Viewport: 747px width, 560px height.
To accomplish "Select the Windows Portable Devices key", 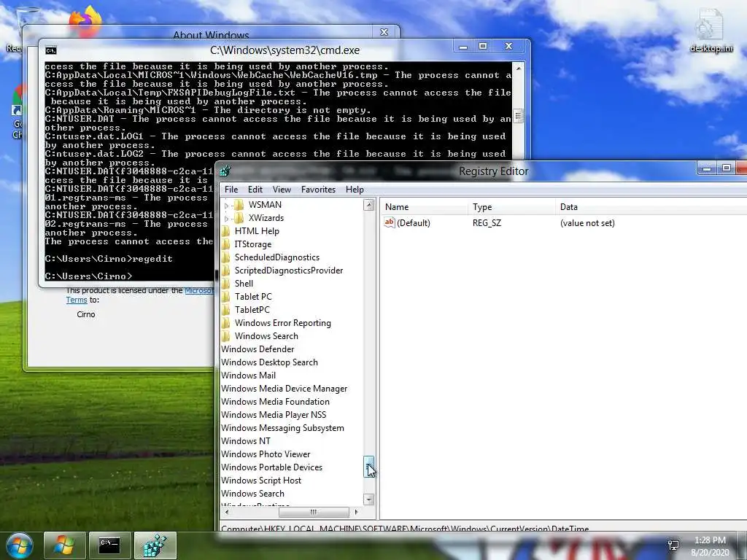I will [x=271, y=467].
